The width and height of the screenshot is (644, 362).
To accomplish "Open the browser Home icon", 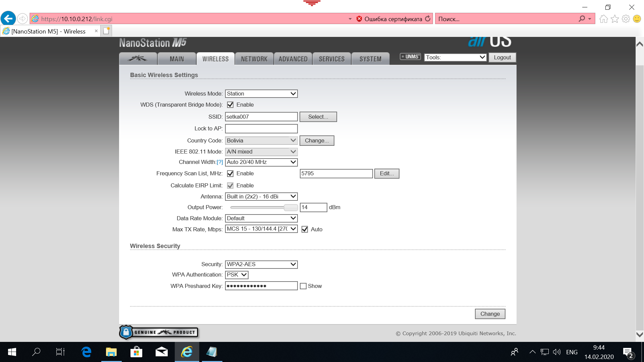I will point(604,19).
